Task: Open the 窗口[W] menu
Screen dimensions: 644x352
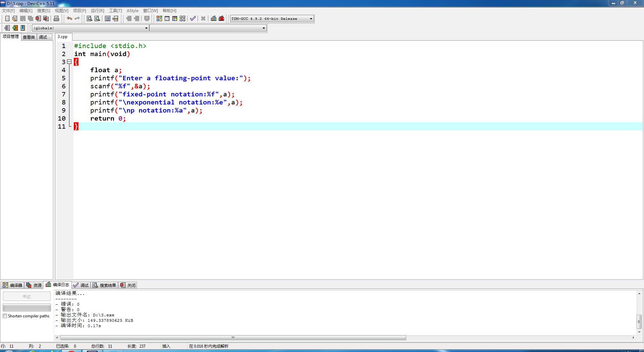Action: [151, 11]
